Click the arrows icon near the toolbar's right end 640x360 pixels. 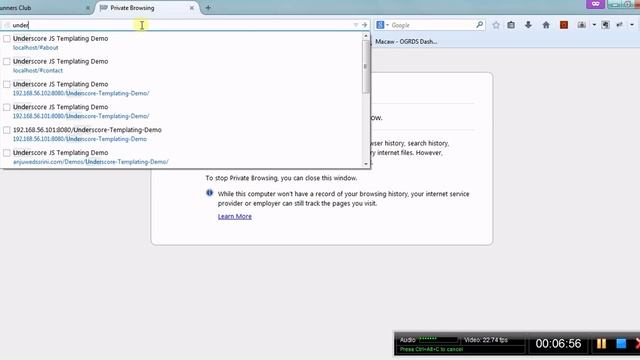619,25
